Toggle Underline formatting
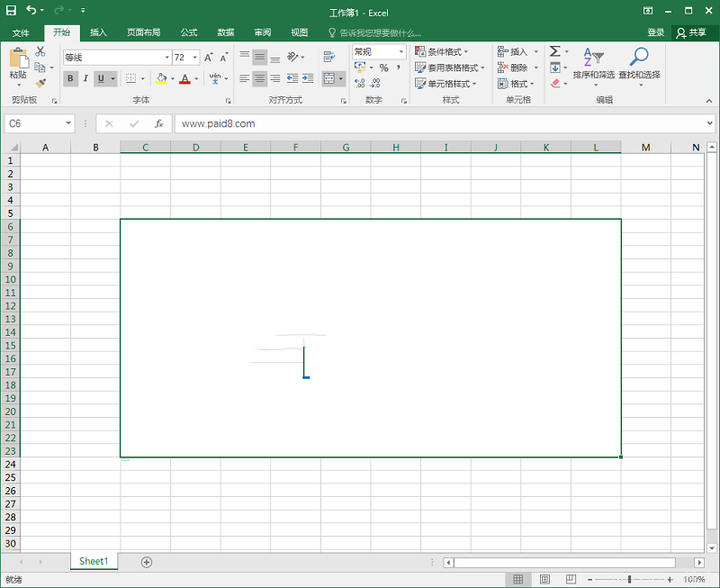Viewport: 720px width, 588px height. 101,78
